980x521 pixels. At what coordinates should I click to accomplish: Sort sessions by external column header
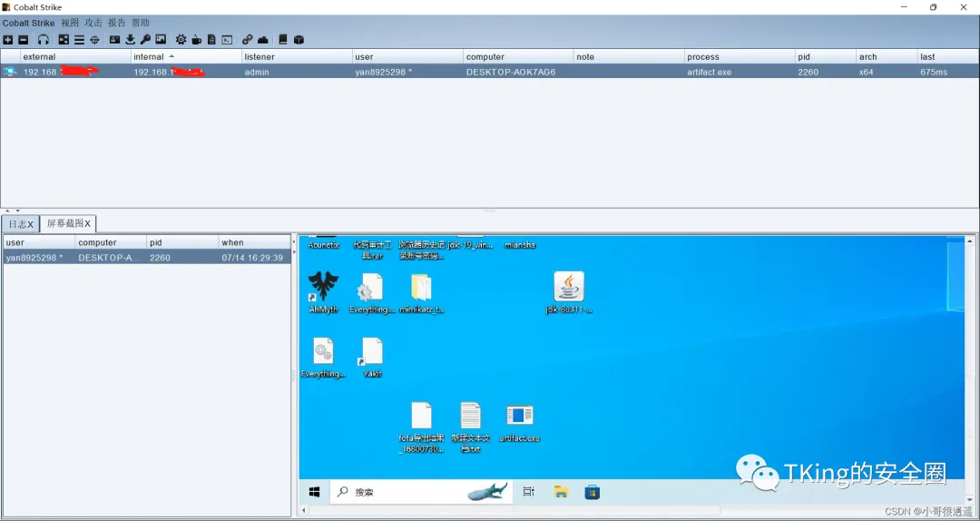(75, 57)
